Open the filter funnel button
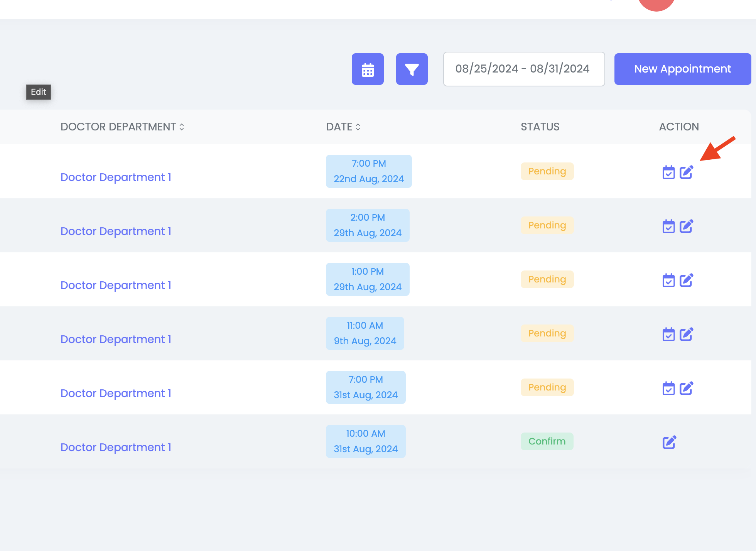The width and height of the screenshot is (756, 551). pyautogui.click(x=412, y=69)
